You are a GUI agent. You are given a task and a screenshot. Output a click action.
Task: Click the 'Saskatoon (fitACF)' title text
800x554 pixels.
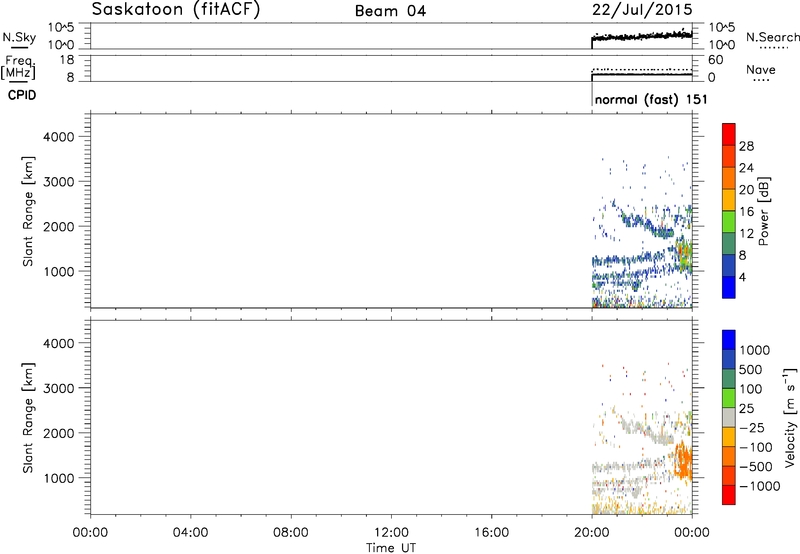tap(176, 10)
